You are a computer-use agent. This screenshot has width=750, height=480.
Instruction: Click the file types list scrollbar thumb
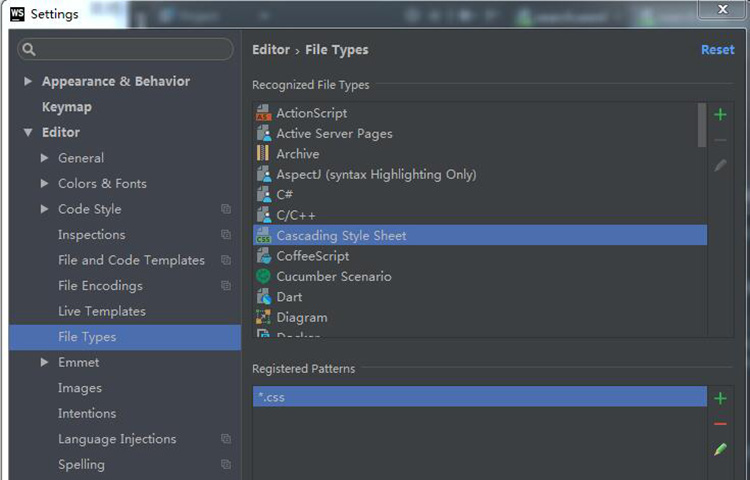pyautogui.click(x=702, y=125)
